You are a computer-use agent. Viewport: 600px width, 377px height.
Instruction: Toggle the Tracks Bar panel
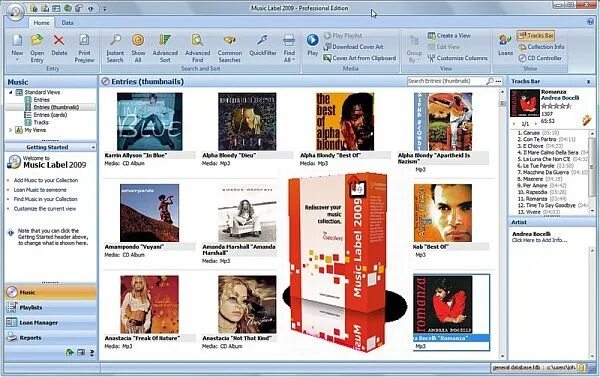[x=536, y=36]
